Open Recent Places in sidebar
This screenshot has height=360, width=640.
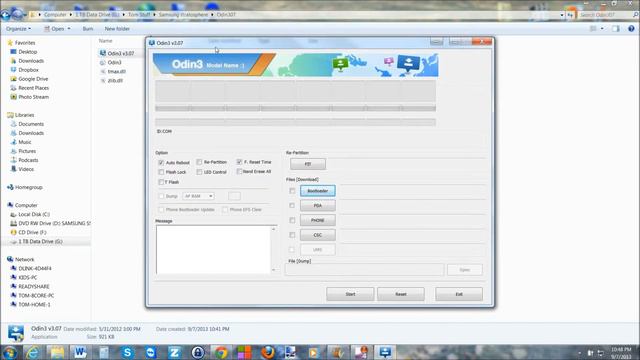click(29, 88)
